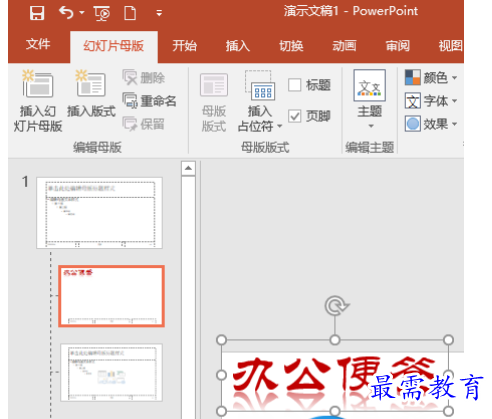Open the 切换 ribbon tab

[291, 46]
